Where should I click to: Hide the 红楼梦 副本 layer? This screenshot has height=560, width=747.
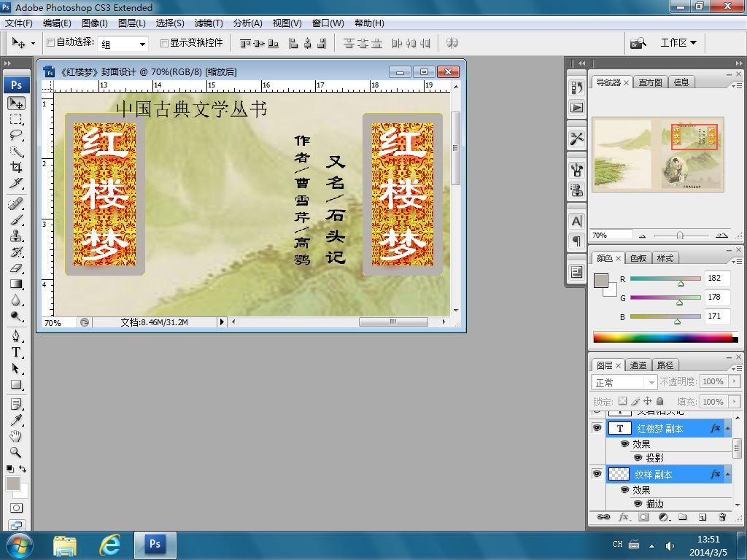[597, 428]
